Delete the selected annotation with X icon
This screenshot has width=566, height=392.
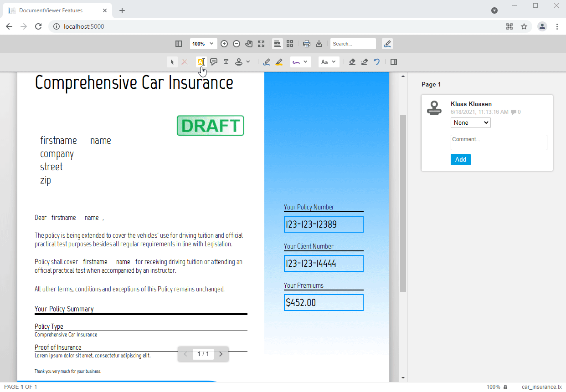185,62
